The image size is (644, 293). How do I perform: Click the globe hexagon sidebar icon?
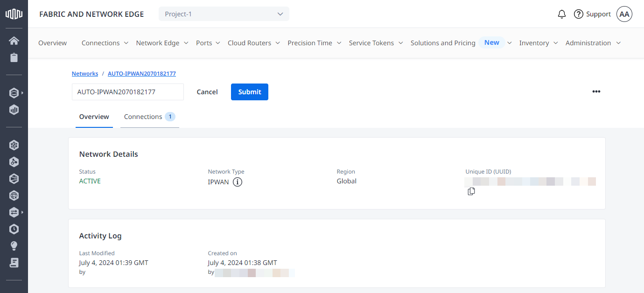coord(14,195)
